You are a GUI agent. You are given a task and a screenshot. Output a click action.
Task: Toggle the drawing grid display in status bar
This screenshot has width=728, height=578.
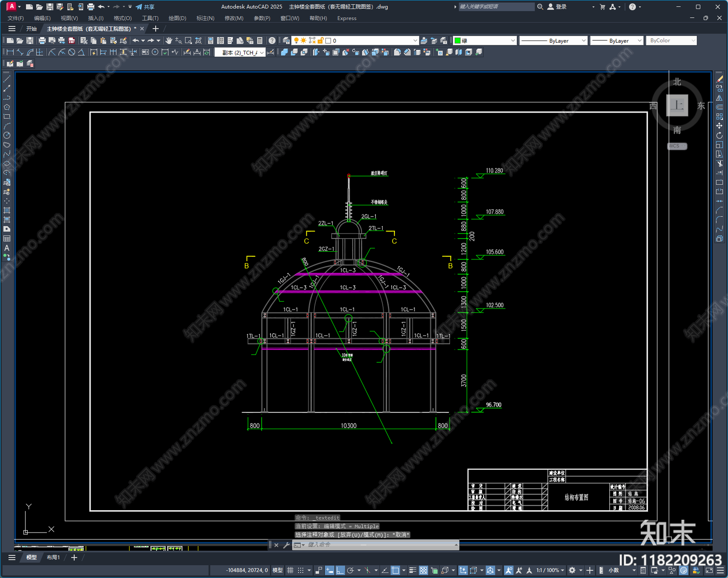(290, 570)
